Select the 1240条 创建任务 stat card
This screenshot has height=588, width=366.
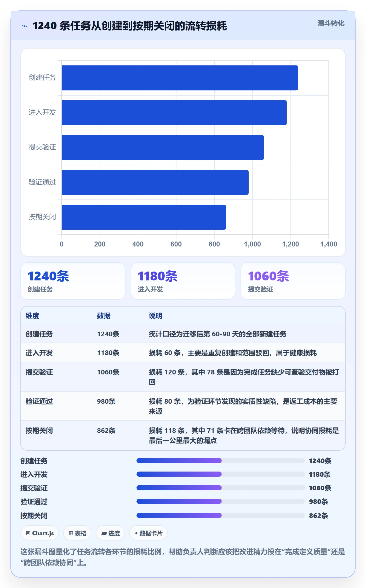pos(73,281)
